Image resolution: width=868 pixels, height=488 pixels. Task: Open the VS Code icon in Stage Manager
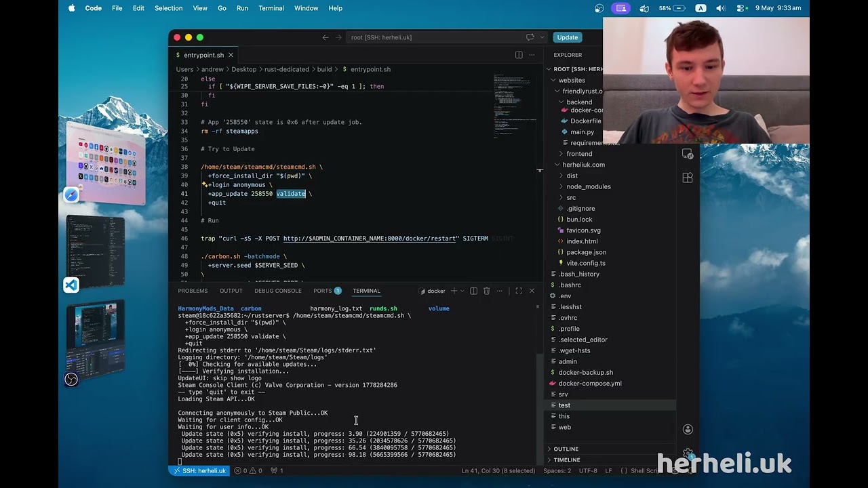pos(71,285)
